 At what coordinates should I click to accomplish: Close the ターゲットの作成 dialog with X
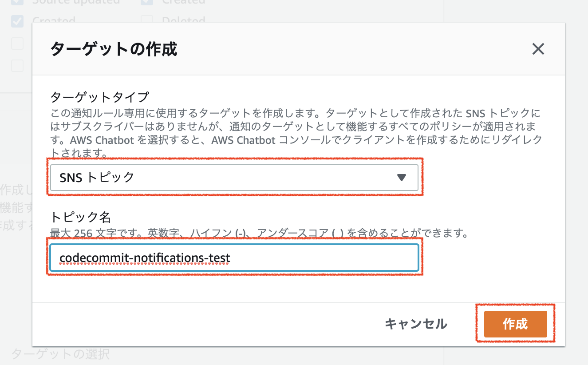point(538,49)
